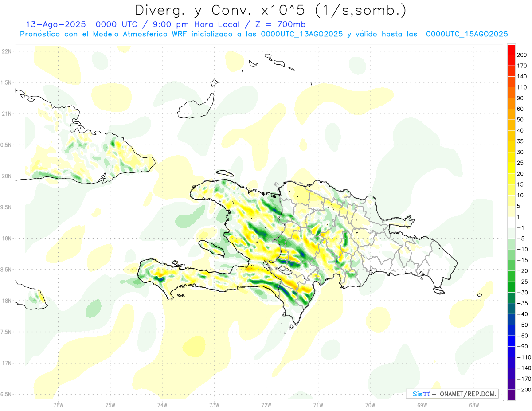Viewport: 532px width, 411px height.
Task: Select the green swatch between -20 and -25
Action: click(511, 276)
